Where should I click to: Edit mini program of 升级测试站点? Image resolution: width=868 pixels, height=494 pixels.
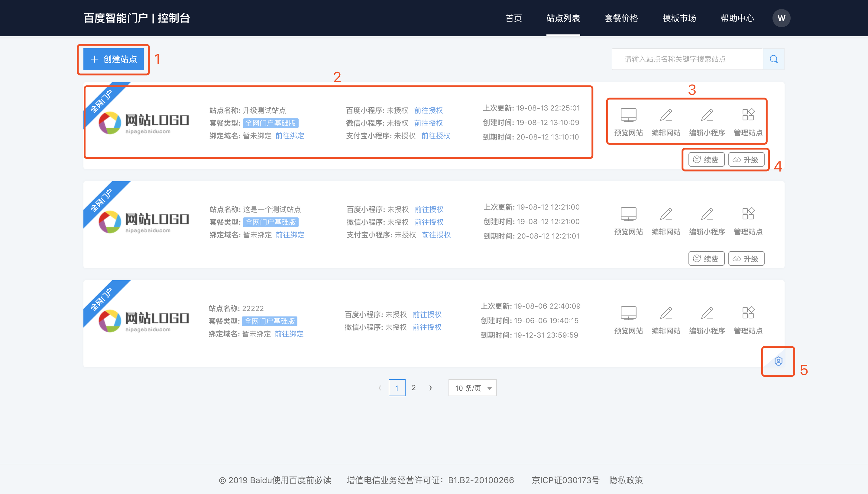tap(707, 122)
